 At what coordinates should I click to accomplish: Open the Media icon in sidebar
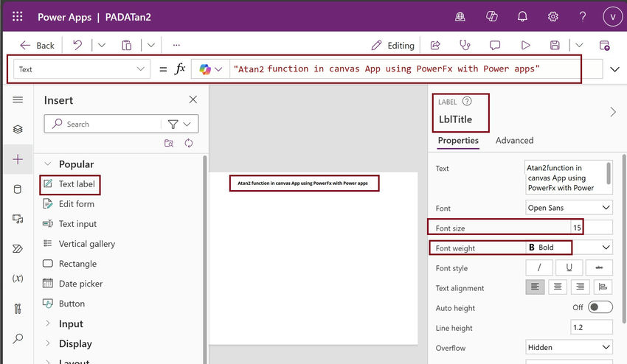18,219
